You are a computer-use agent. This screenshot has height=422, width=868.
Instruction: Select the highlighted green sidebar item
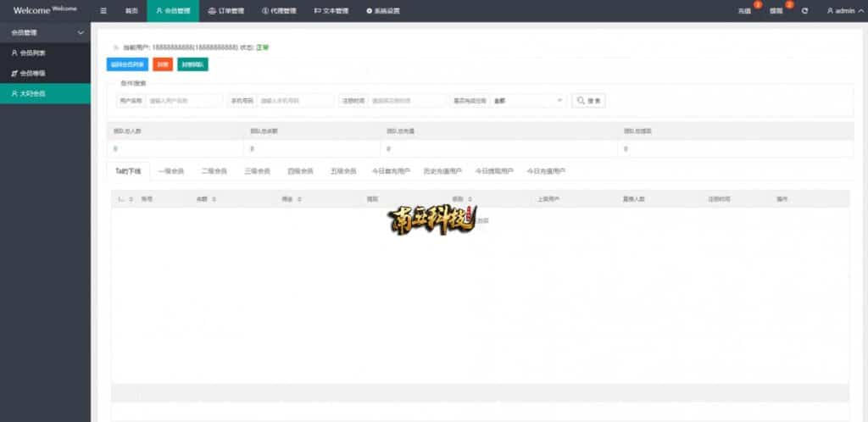(45, 94)
